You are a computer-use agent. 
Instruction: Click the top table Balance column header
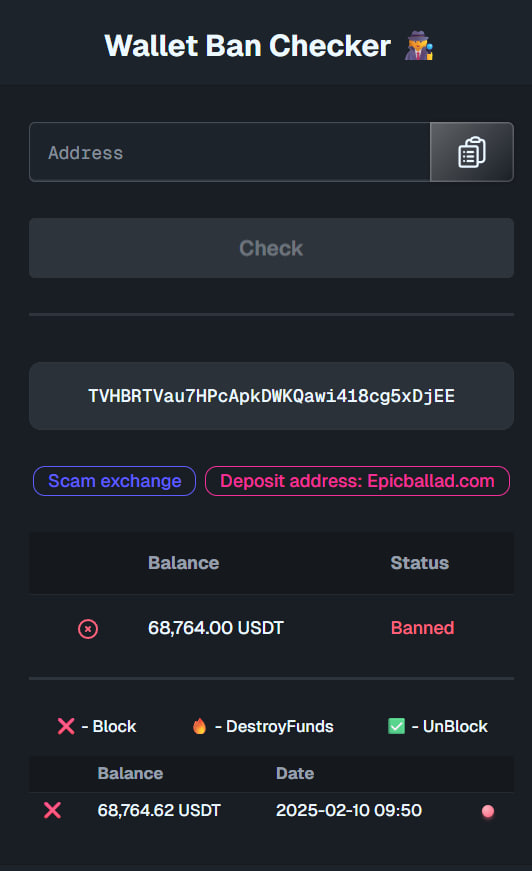[183, 563]
